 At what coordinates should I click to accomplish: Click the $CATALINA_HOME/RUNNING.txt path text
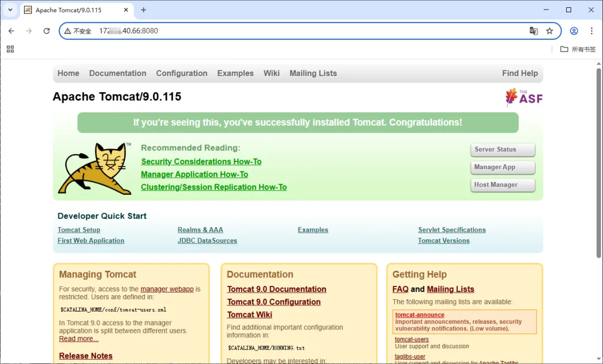pyautogui.click(x=266, y=348)
